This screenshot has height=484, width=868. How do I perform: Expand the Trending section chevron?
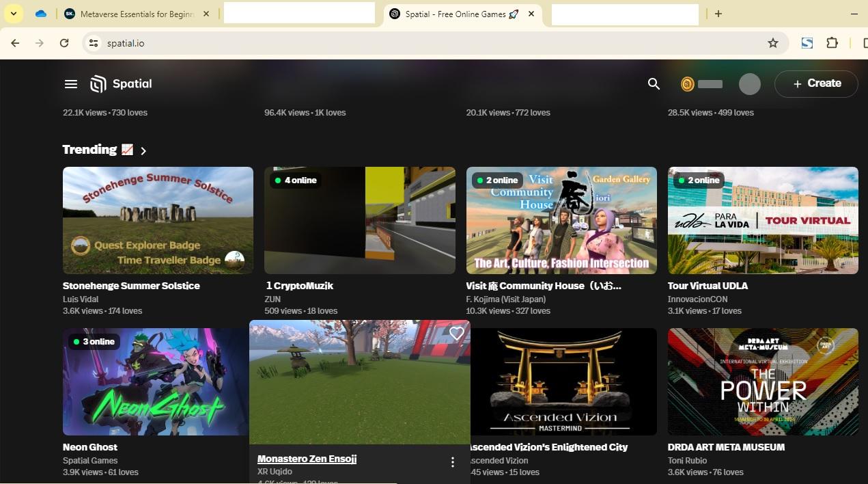[x=143, y=151]
